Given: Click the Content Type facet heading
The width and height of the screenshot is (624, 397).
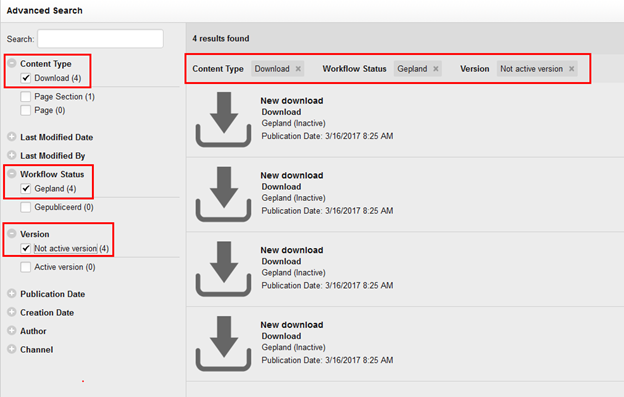Looking at the screenshot, I should click(46, 64).
